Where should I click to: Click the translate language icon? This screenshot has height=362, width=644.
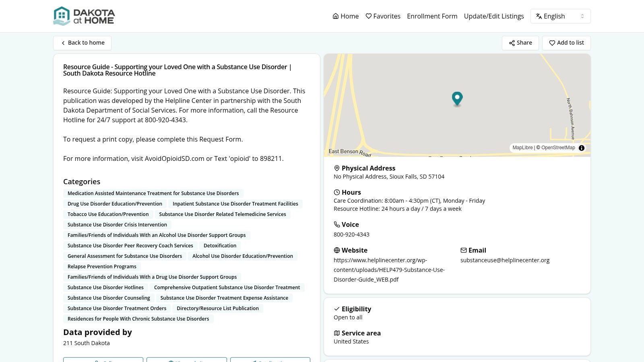pos(539,16)
